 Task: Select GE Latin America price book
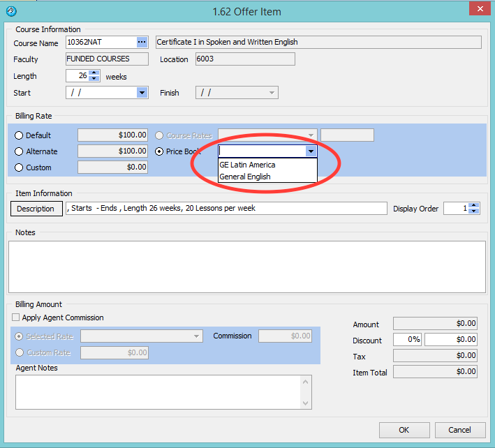coord(248,165)
